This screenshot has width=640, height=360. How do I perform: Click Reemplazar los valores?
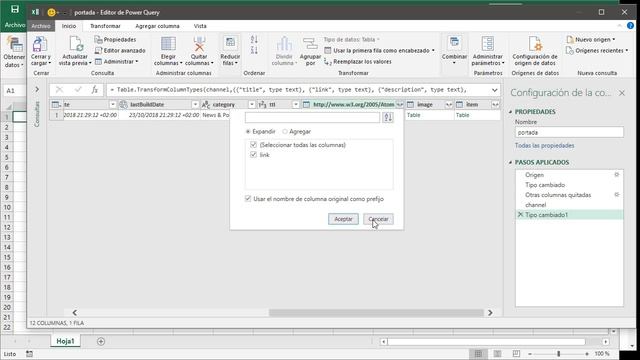[358, 62]
